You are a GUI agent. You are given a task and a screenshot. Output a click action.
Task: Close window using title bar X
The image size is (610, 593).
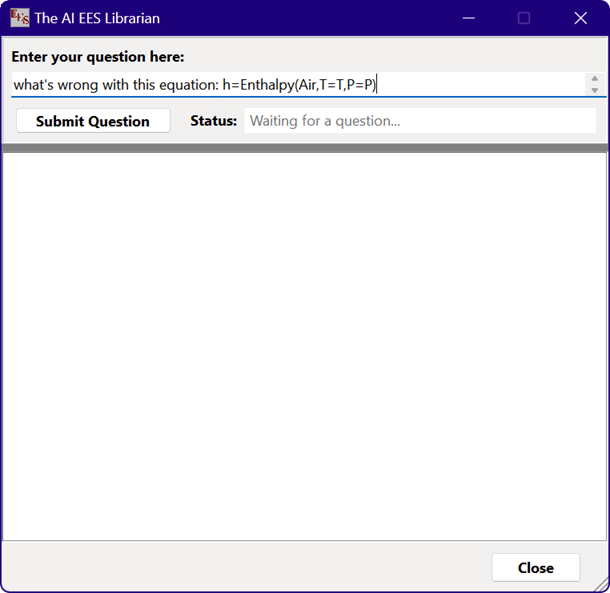tap(580, 18)
